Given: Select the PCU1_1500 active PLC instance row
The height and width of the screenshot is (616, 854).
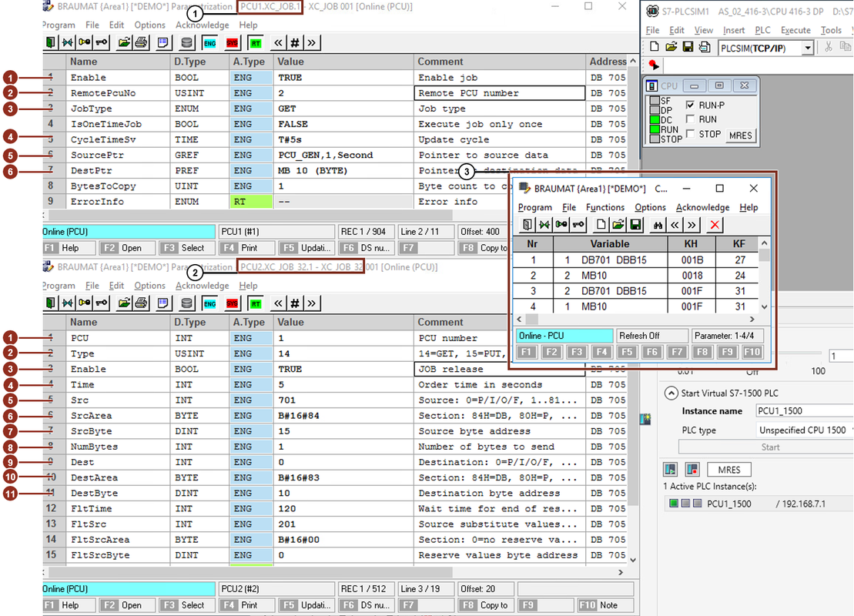Looking at the screenshot, I should pos(759,504).
